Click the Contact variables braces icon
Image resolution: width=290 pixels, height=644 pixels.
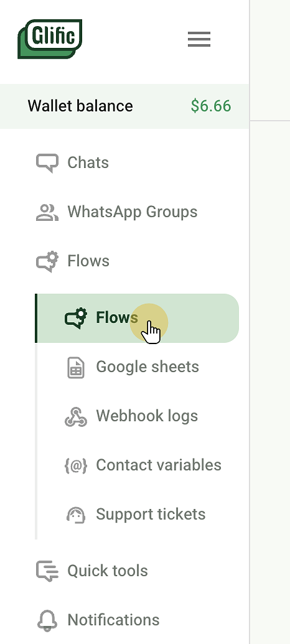(x=76, y=466)
